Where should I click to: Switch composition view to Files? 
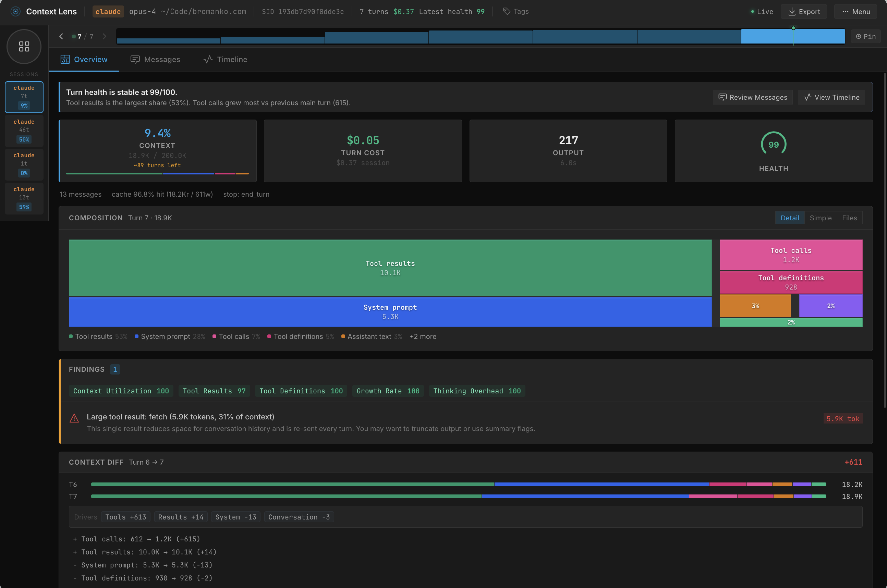click(850, 218)
